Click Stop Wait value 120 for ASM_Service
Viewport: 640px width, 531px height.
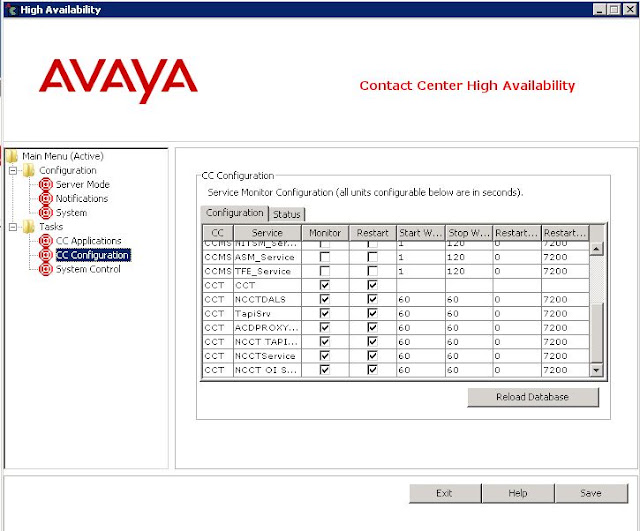tap(469, 257)
